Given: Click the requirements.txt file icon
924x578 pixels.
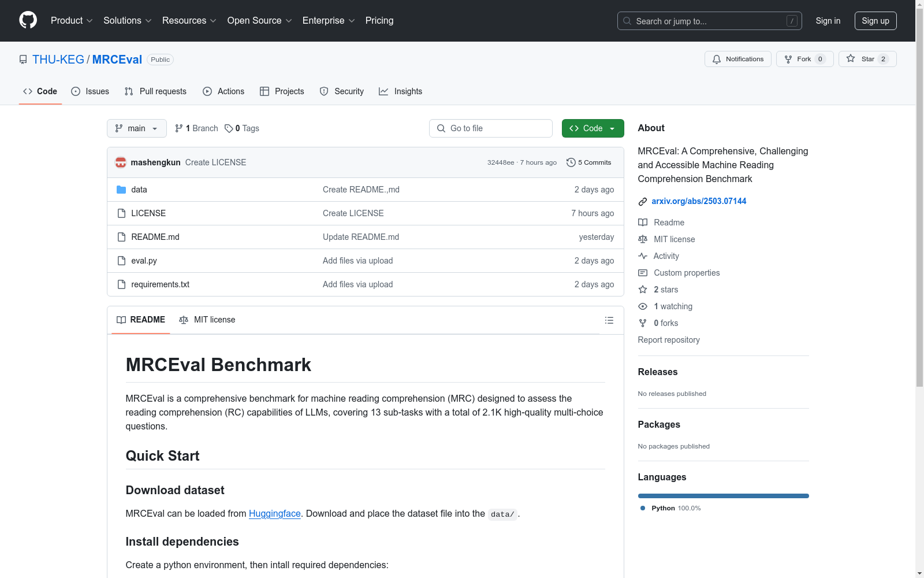Looking at the screenshot, I should tap(121, 284).
